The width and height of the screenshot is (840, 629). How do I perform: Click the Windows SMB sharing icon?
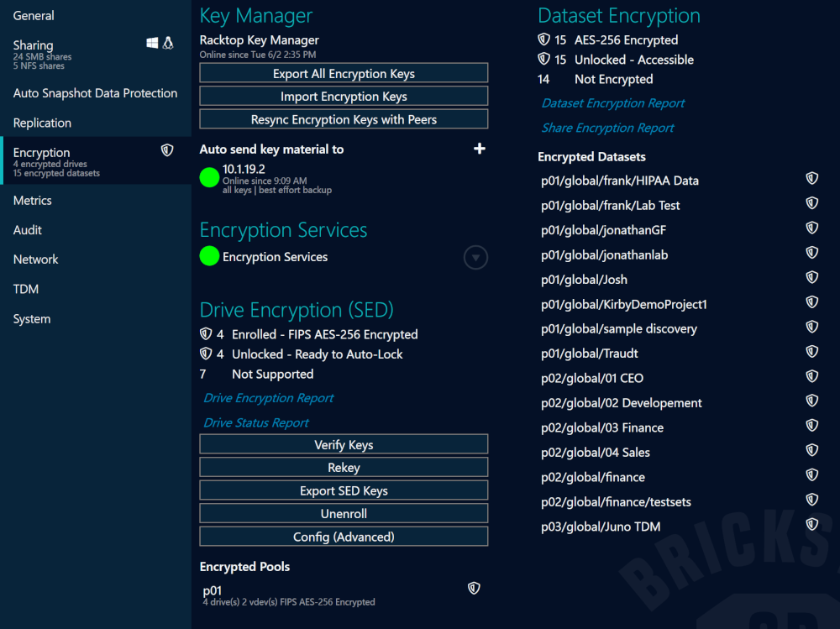point(152,45)
